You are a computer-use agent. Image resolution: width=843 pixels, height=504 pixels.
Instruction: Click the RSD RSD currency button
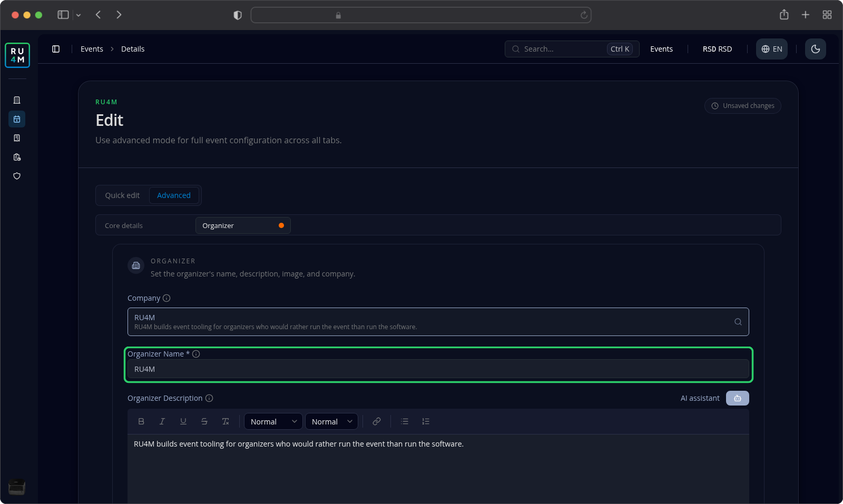717,49
